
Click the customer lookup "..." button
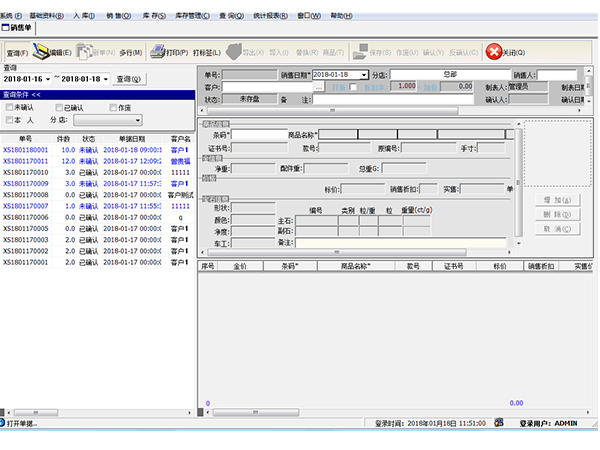click(319, 88)
